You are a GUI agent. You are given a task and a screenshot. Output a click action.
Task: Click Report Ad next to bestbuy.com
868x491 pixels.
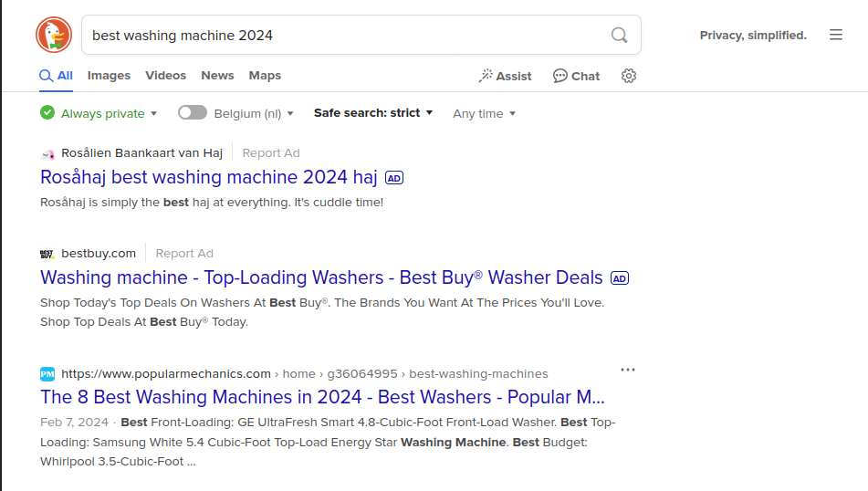coord(184,253)
